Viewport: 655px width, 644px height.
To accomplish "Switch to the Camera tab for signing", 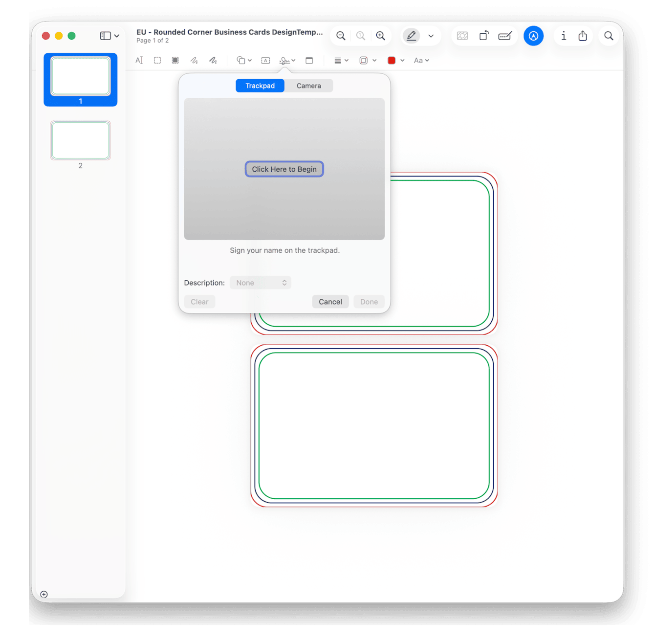I will 308,86.
